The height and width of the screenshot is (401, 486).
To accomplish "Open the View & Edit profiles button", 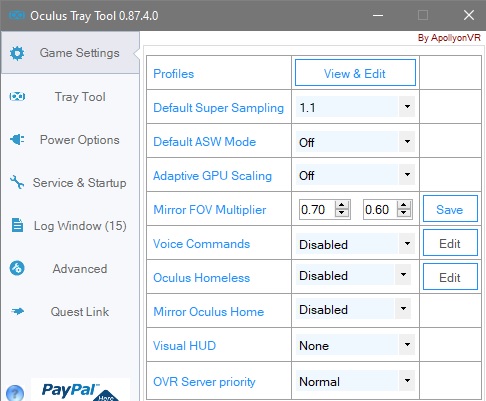I will click(355, 73).
